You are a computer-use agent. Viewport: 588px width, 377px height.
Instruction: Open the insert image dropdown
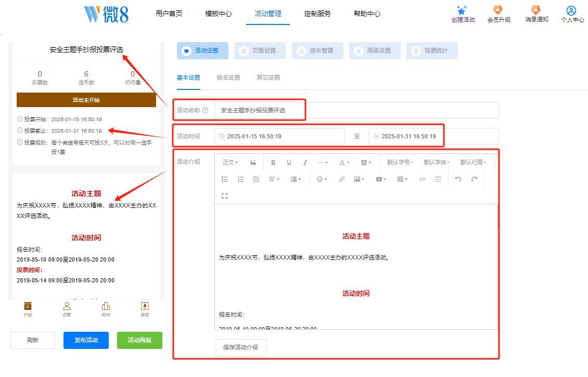click(x=359, y=179)
